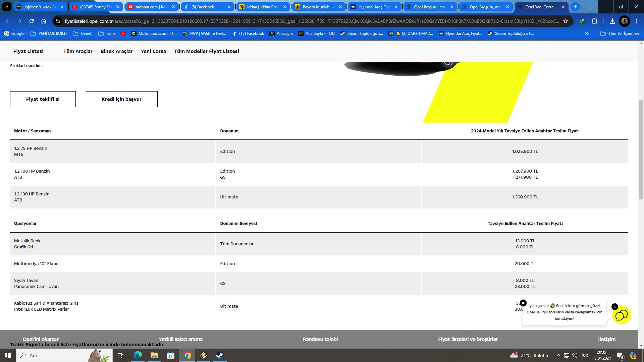Close the İddaa tab

pyautogui.click(x=285, y=7)
